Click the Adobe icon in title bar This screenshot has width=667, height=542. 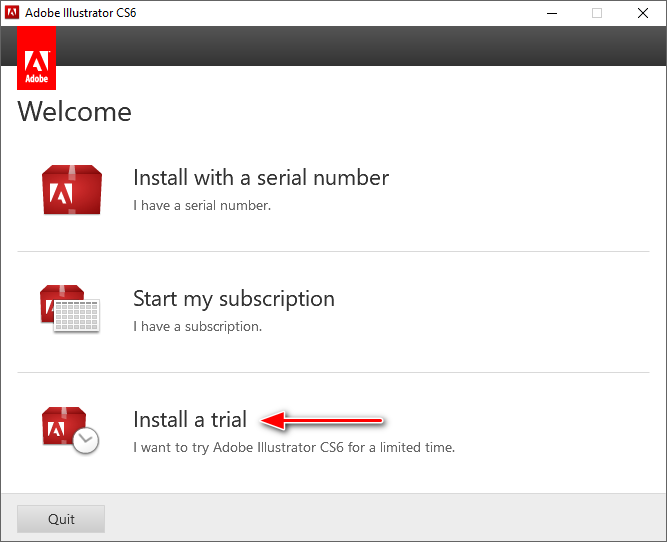tap(13, 13)
